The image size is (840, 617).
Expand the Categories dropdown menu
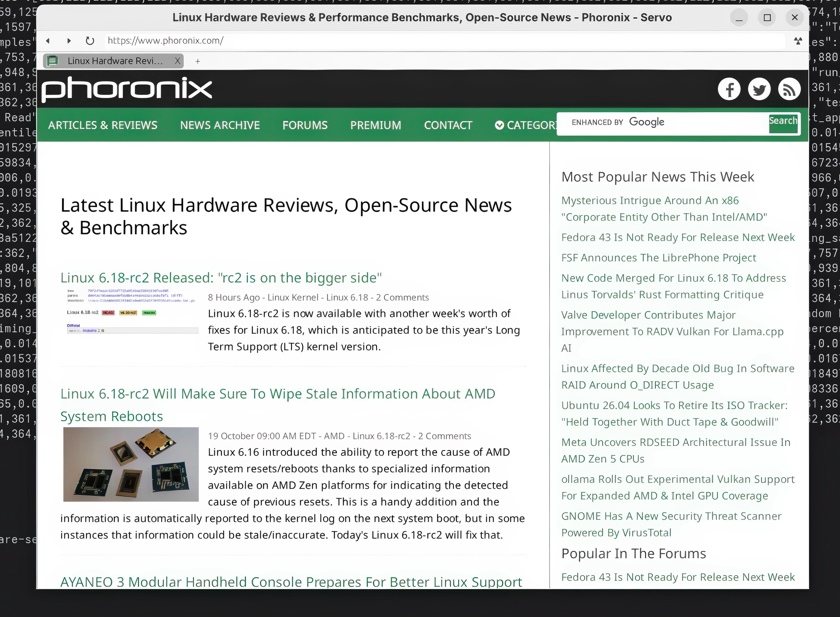point(525,125)
